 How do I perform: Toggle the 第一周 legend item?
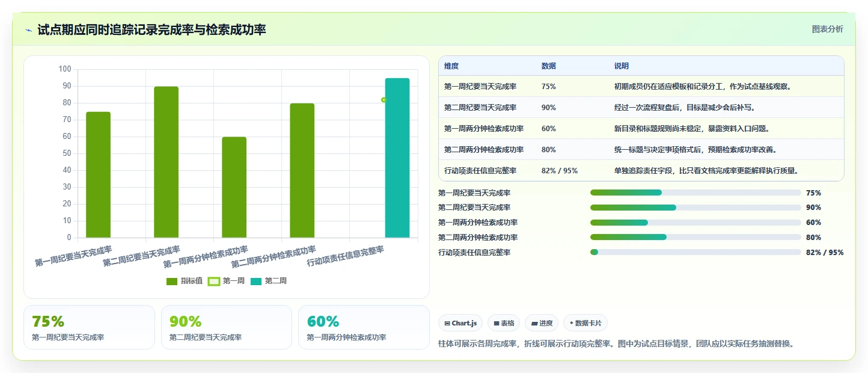[x=226, y=281]
